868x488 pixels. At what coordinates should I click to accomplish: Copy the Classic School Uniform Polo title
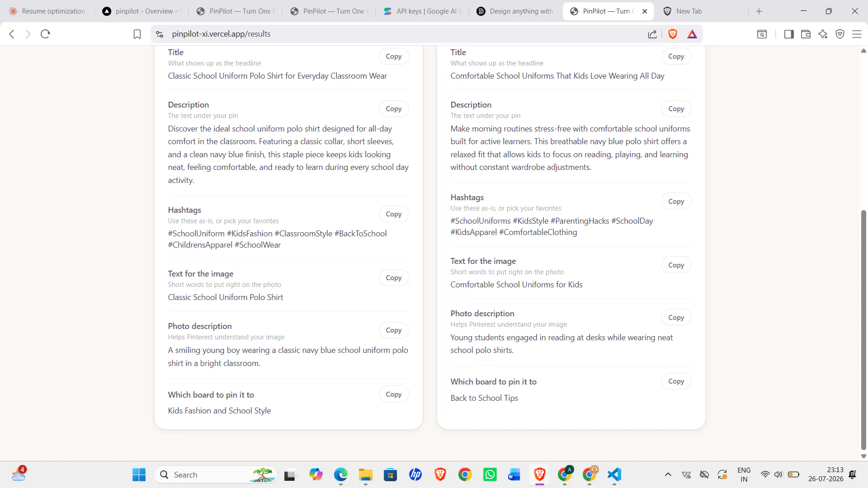[x=394, y=56]
